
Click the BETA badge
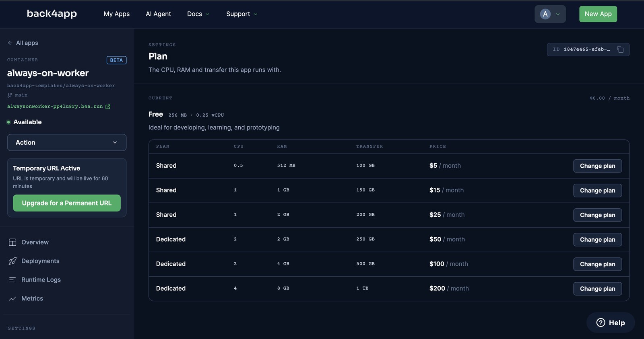pyautogui.click(x=116, y=60)
